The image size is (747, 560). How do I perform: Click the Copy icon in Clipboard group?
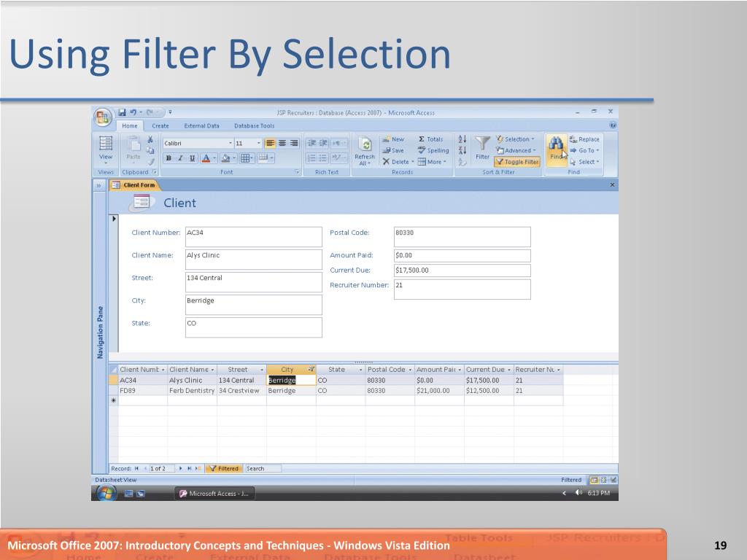pos(150,150)
